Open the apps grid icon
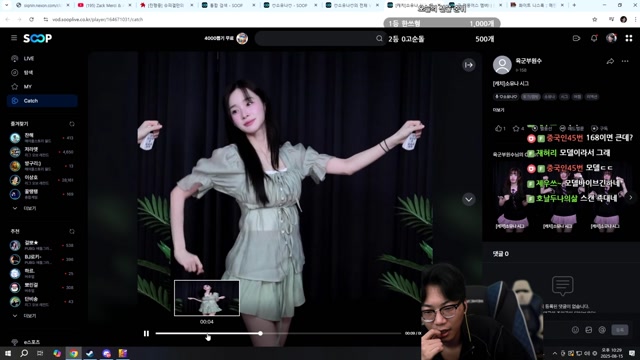 pos(629,38)
